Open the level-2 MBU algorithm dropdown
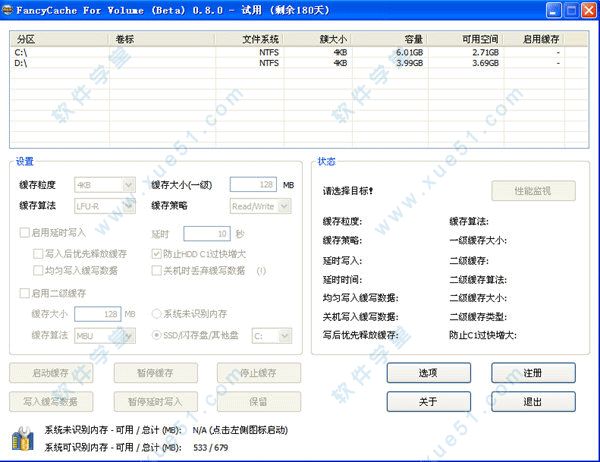The height and width of the screenshot is (462, 600). coord(105,336)
